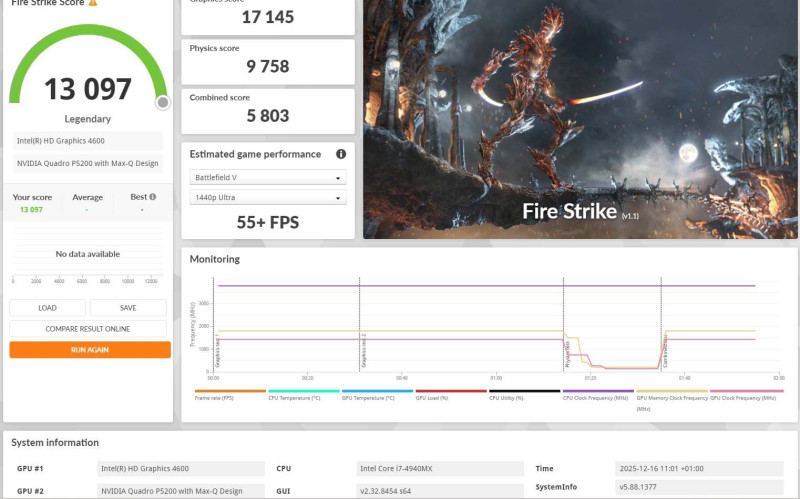800x499 pixels.
Task: Click COMPARE RESULT ONLINE
Action: pos(88,329)
